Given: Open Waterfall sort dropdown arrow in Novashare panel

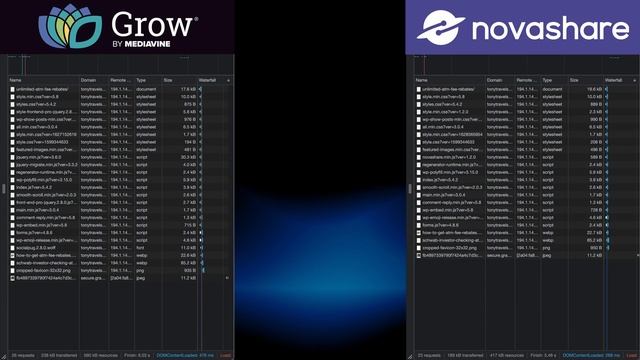Looking at the screenshot, I should pos(634,80).
